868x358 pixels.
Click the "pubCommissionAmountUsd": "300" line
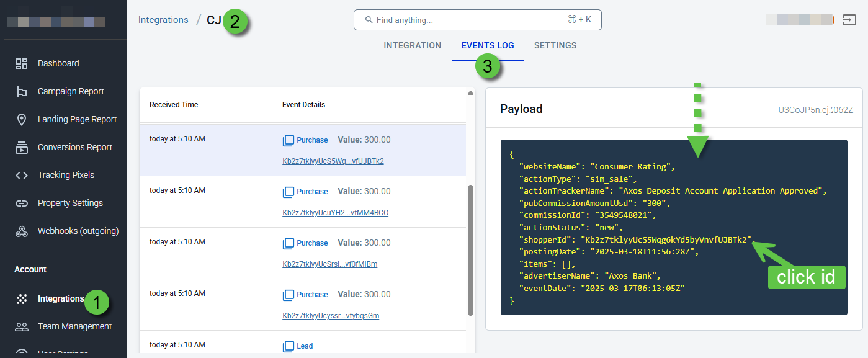[x=594, y=203]
